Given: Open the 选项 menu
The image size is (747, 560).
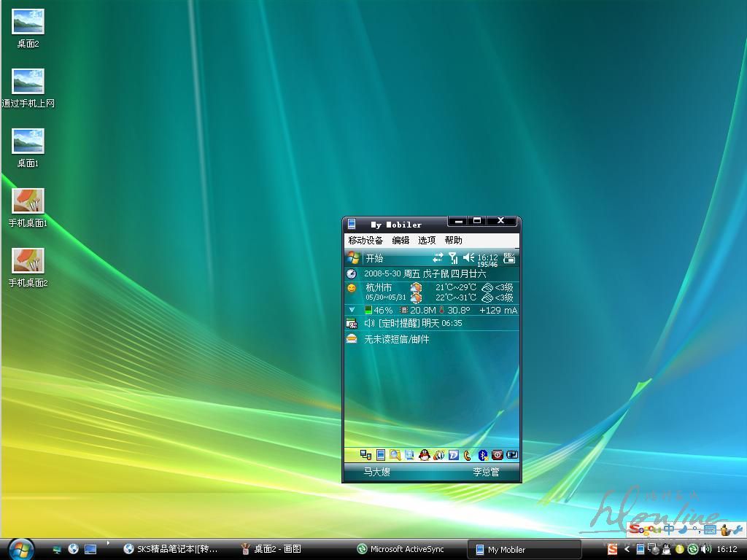Looking at the screenshot, I should tap(427, 240).
